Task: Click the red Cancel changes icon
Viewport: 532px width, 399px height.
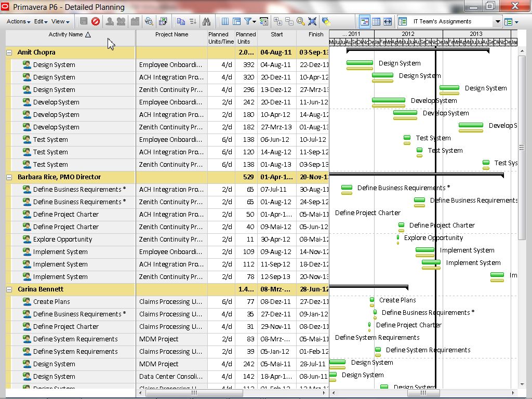Action: click(96, 21)
